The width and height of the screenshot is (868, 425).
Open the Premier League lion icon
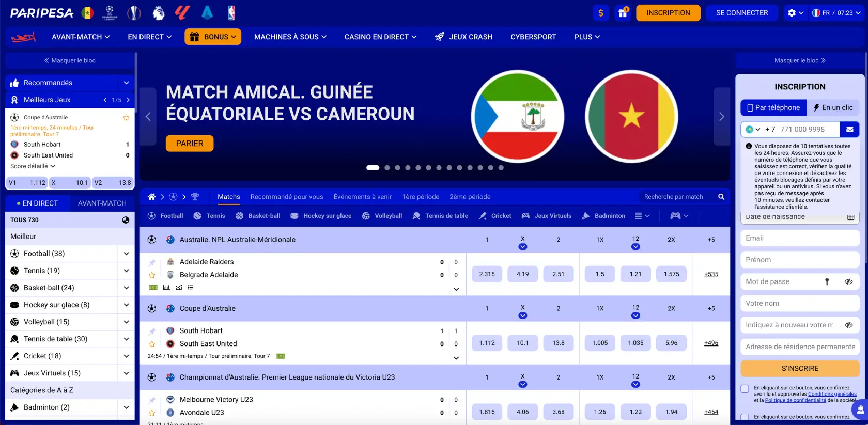click(x=159, y=13)
